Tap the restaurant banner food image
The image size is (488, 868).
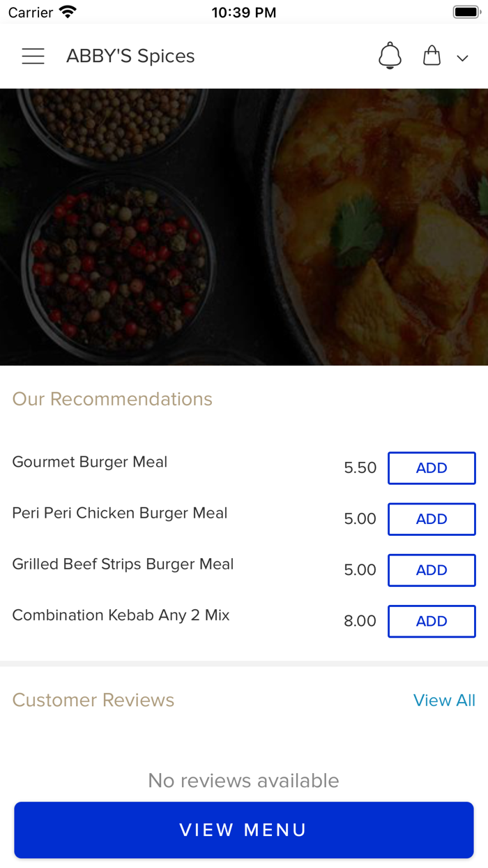pos(244,227)
